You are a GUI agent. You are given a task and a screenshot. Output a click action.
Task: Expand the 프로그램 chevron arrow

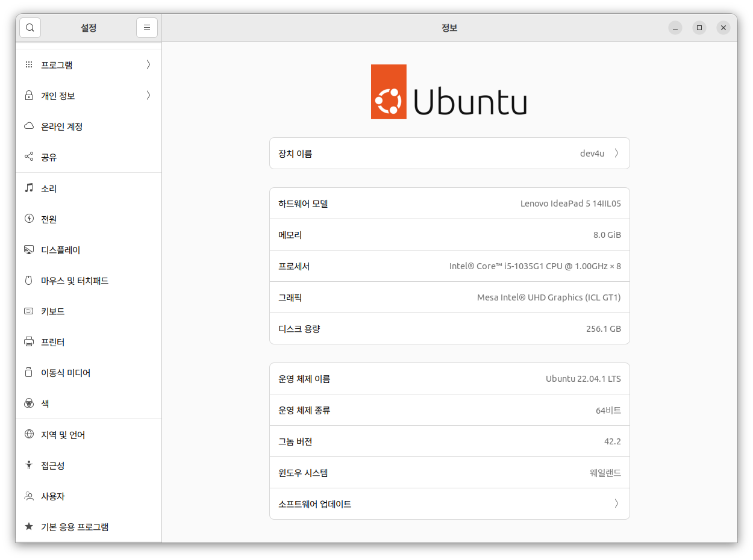pyautogui.click(x=148, y=64)
